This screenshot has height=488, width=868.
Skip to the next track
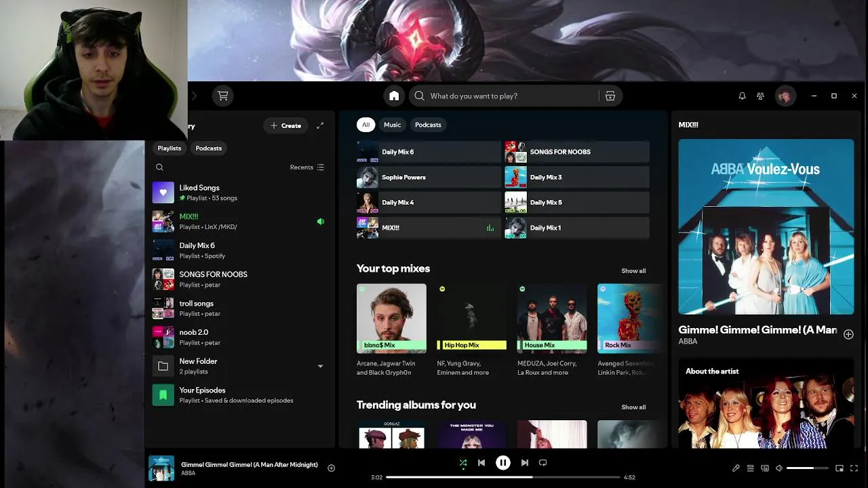point(524,463)
